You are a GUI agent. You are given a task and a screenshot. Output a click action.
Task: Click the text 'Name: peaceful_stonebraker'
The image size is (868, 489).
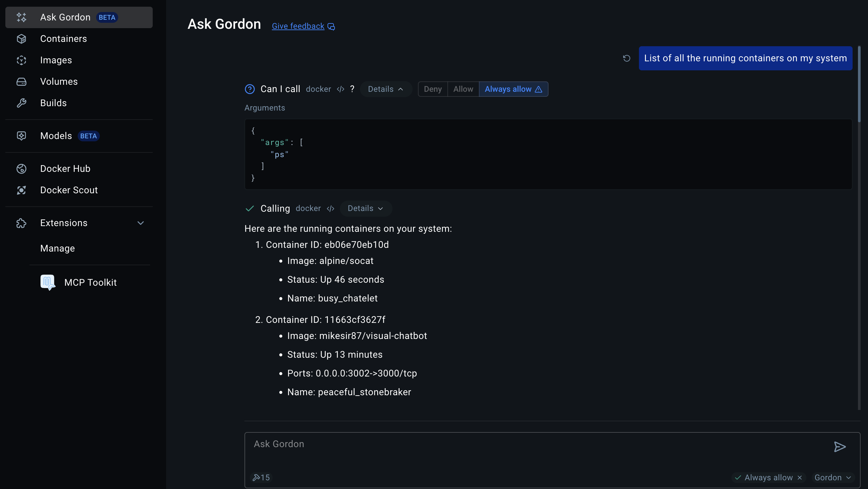349,392
